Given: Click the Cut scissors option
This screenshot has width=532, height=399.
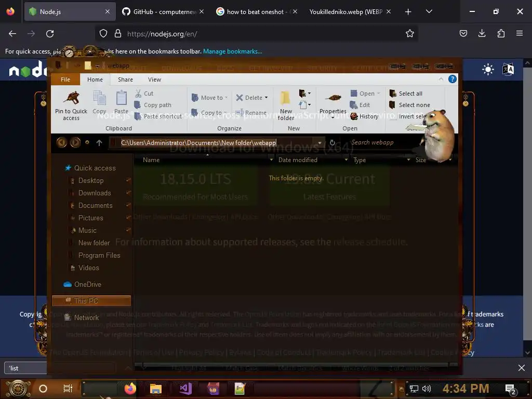Looking at the screenshot, I should coord(144,94).
